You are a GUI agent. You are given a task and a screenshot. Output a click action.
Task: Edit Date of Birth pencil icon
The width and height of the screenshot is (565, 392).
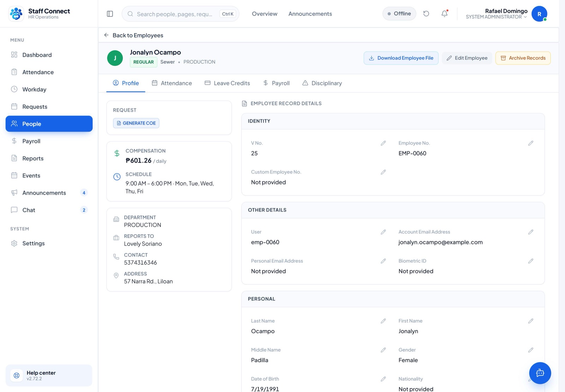[383, 379]
